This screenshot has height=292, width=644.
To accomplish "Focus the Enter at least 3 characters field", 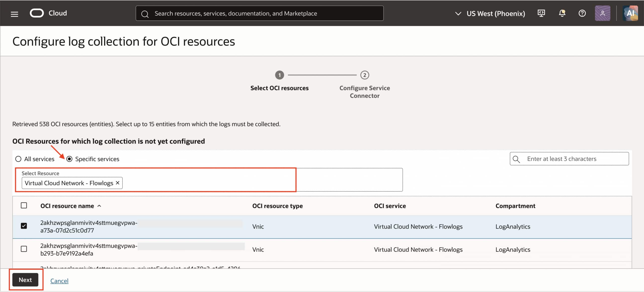I will point(569,159).
